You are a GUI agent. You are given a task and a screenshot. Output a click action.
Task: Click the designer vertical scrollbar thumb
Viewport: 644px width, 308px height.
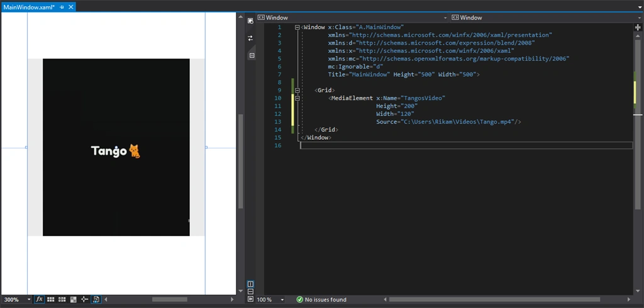coord(241,162)
